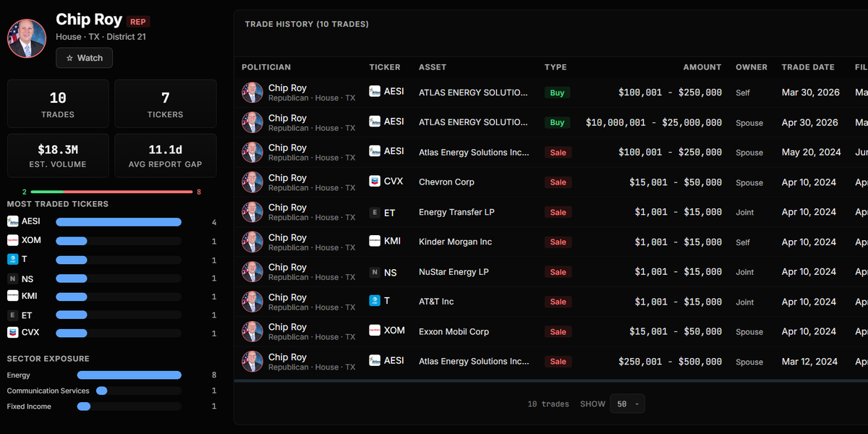Sort table by Trade Date column
This screenshot has height=434, width=868.
[808, 67]
